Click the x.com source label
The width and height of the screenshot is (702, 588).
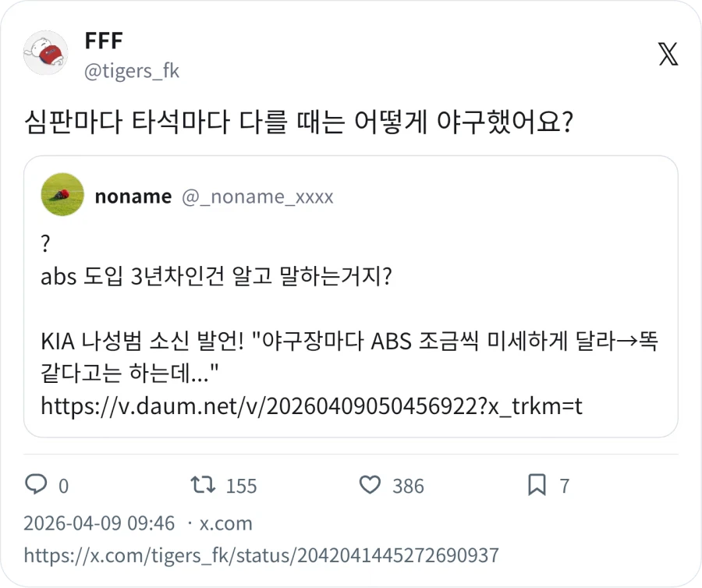point(225,523)
